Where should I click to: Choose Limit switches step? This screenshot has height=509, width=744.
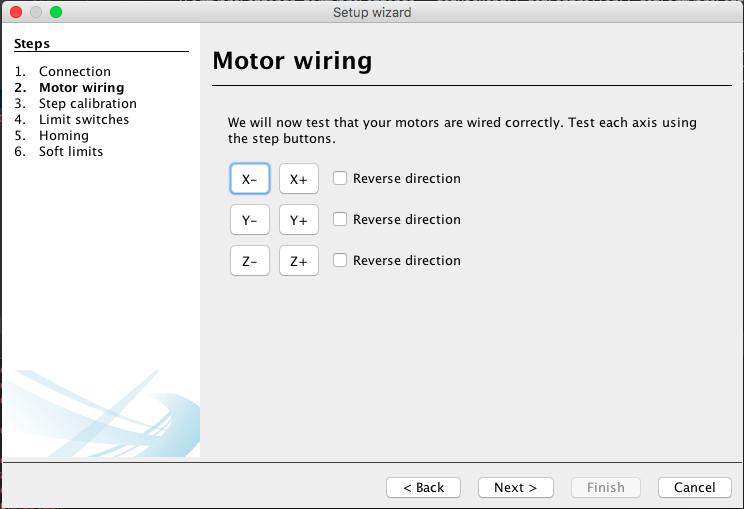[84, 120]
